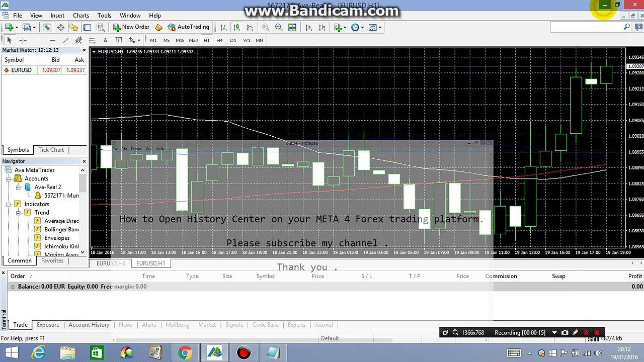Open the Tools menu
Screen dimensions: 644x362
point(104,16)
